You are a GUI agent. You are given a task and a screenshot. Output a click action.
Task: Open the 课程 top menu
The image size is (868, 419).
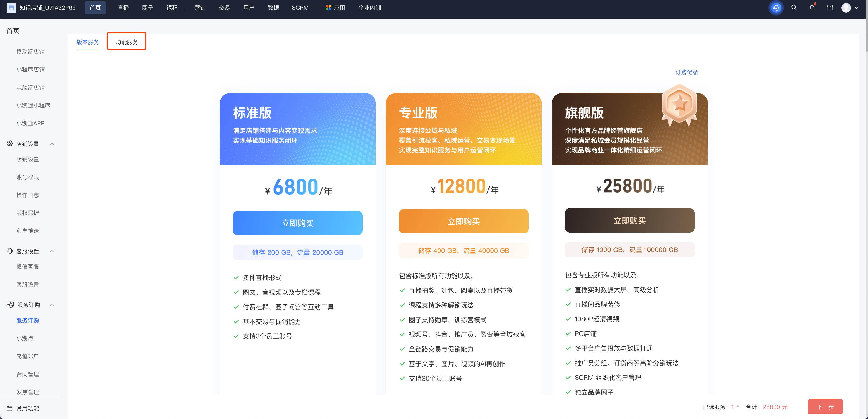coord(172,8)
